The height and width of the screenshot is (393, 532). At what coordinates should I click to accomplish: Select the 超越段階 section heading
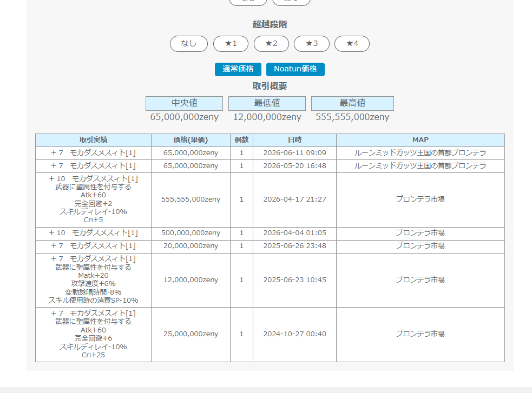pyautogui.click(x=270, y=24)
